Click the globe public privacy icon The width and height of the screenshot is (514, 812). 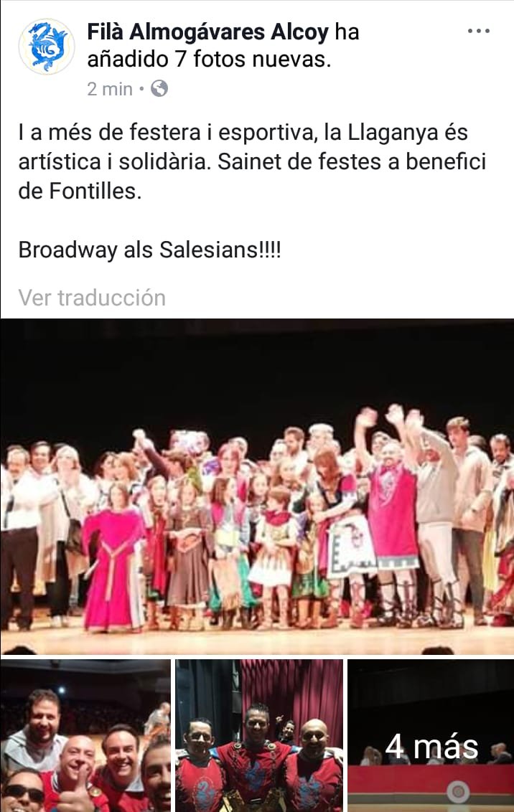(x=159, y=88)
